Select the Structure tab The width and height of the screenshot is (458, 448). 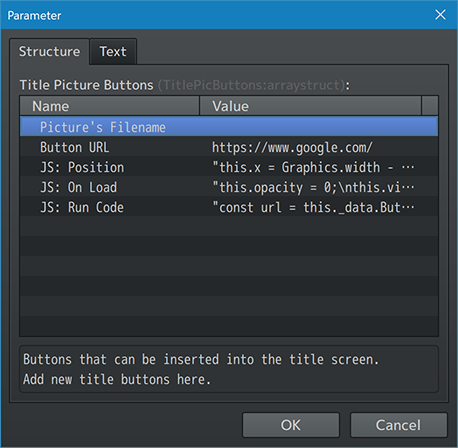click(x=49, y=52)
